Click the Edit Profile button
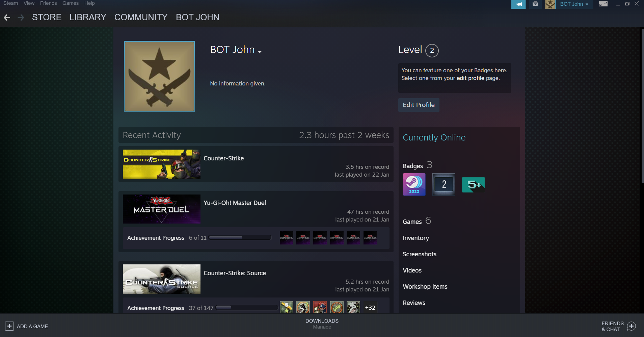 point(419,105)
